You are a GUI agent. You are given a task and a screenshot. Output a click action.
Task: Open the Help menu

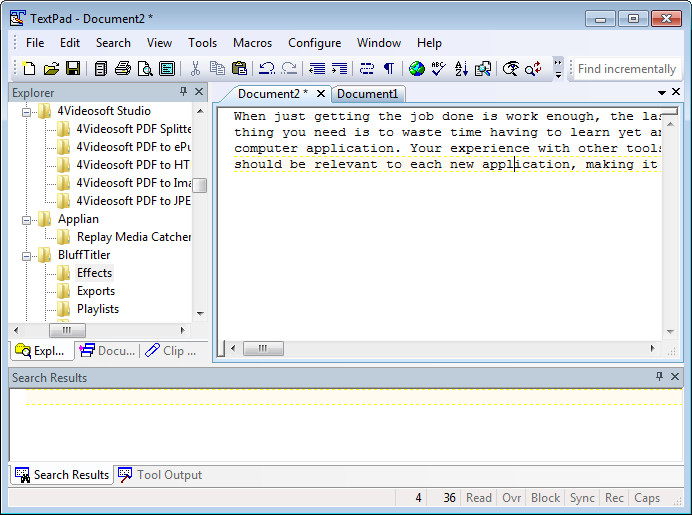(429, 43)
